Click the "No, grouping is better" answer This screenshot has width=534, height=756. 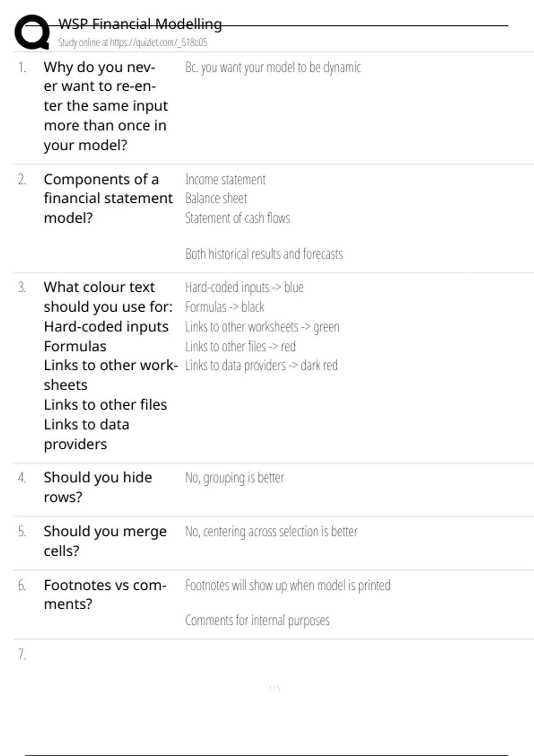(234, 478)
